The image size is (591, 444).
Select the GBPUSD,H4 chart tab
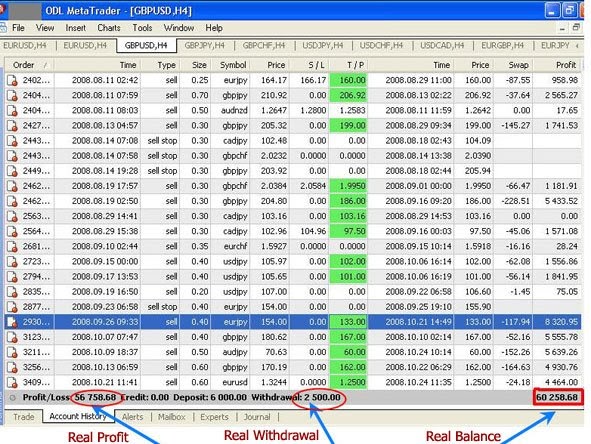tap(146, 46)
